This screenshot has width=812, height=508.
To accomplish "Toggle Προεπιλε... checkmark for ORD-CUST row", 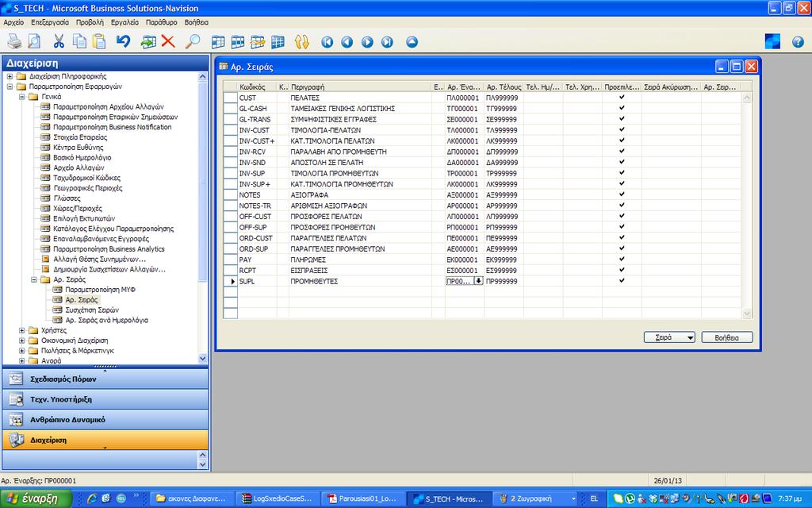I will coord(622,237).
